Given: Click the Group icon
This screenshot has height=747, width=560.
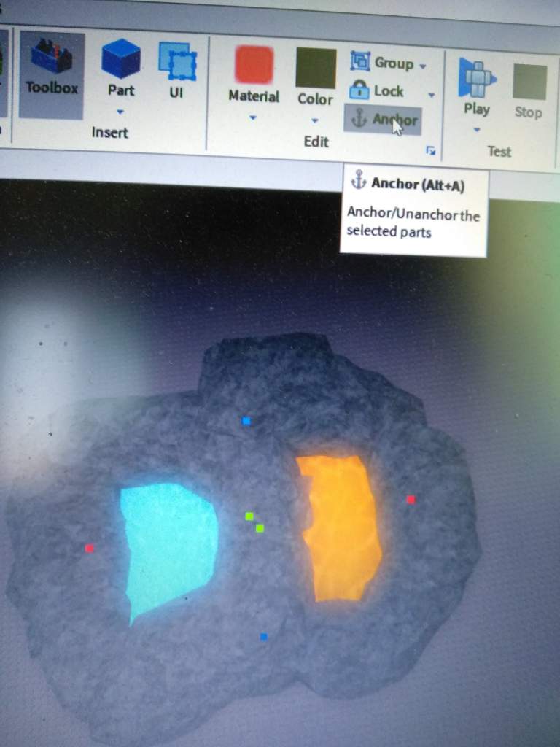Looking at the screenshot, I should click(360, 61).
